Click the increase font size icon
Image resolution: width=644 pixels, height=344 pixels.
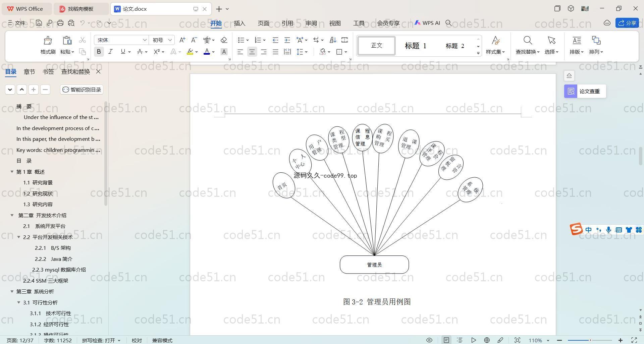[182, 40]
